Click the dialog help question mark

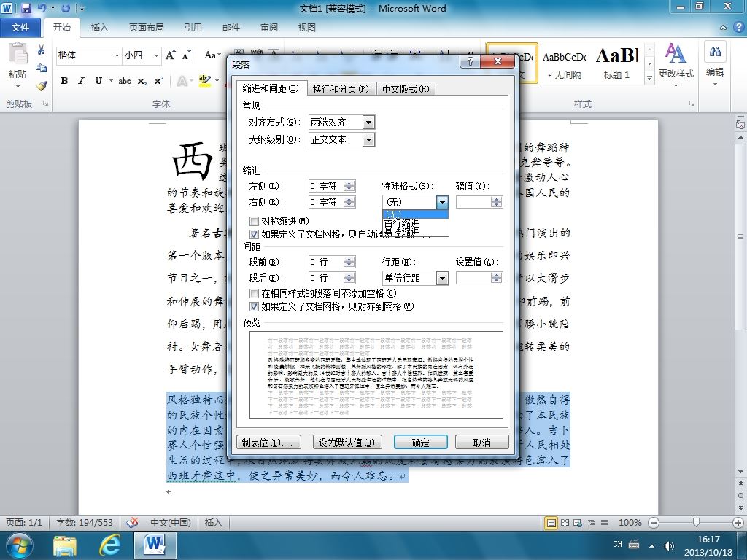pos(471,61)
